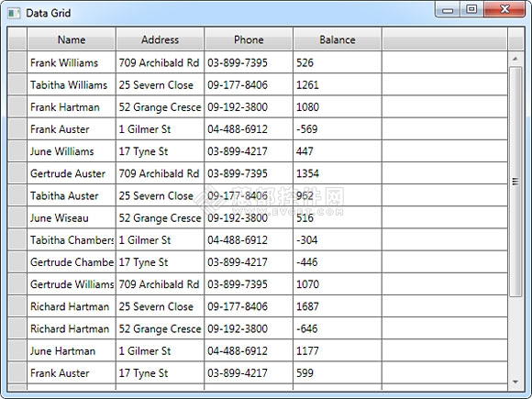Select row header for June Wiseau

[x=17, y=217]
